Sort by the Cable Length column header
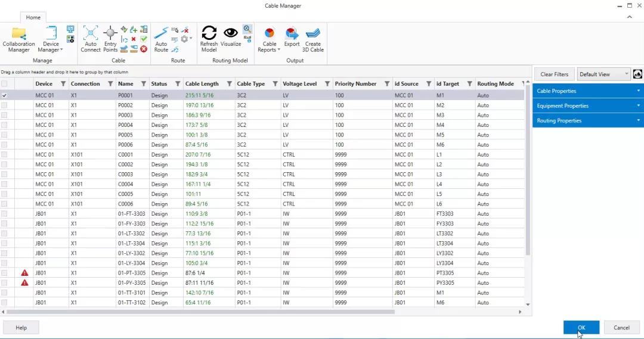644x339 pixels. tap(202, 84)
